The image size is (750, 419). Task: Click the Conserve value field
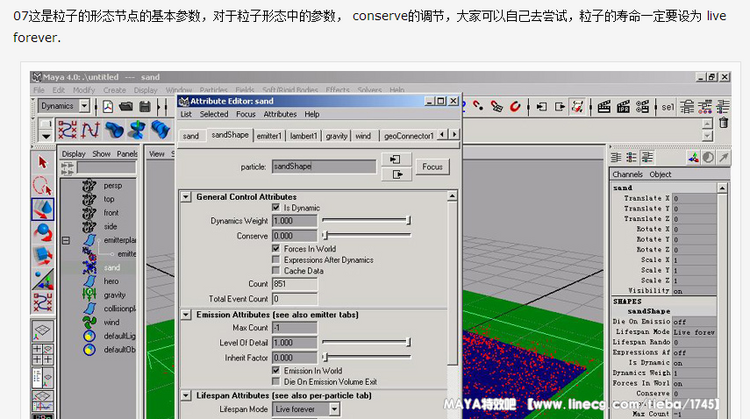pyautogui.click(x=295, y=236)
